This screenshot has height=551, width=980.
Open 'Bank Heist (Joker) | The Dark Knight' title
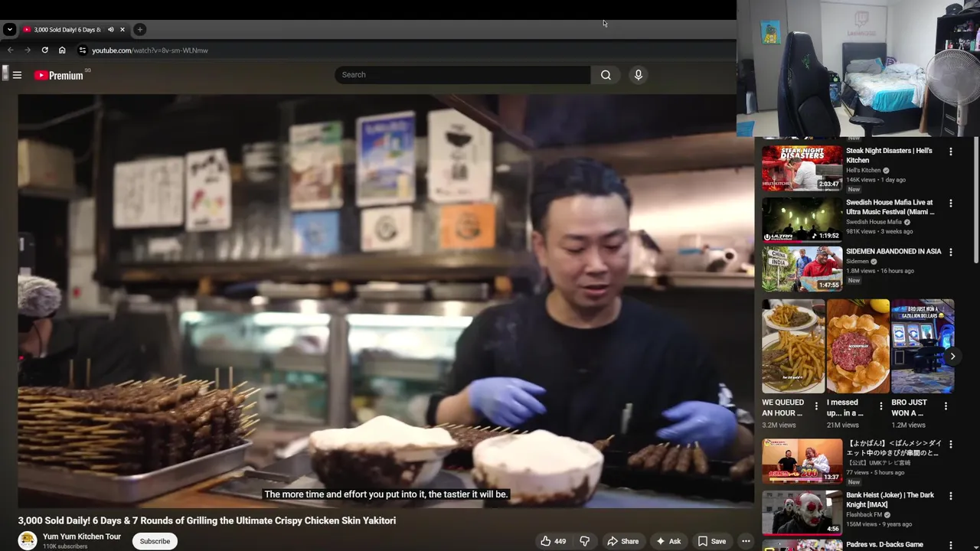tap(890, 500)
